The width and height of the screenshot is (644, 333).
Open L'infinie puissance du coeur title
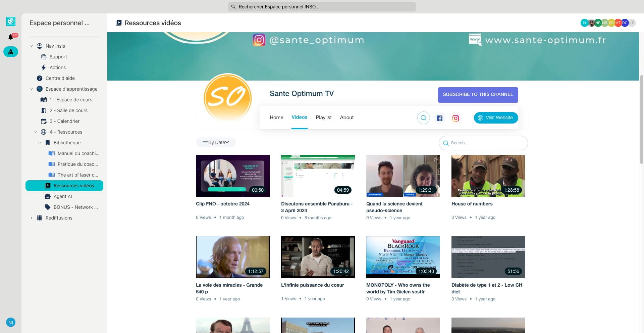pos(312,285)
